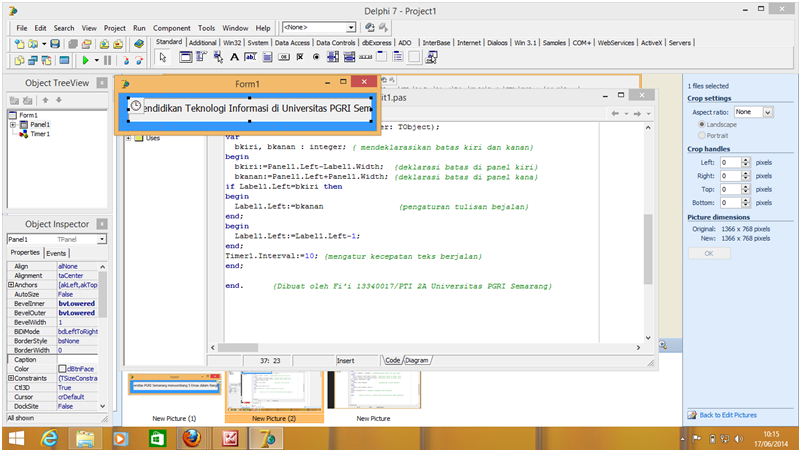Click the View Form toolbar icon
Screen dimensions: 801x452
pyautogui.click(x=32, y=60)
